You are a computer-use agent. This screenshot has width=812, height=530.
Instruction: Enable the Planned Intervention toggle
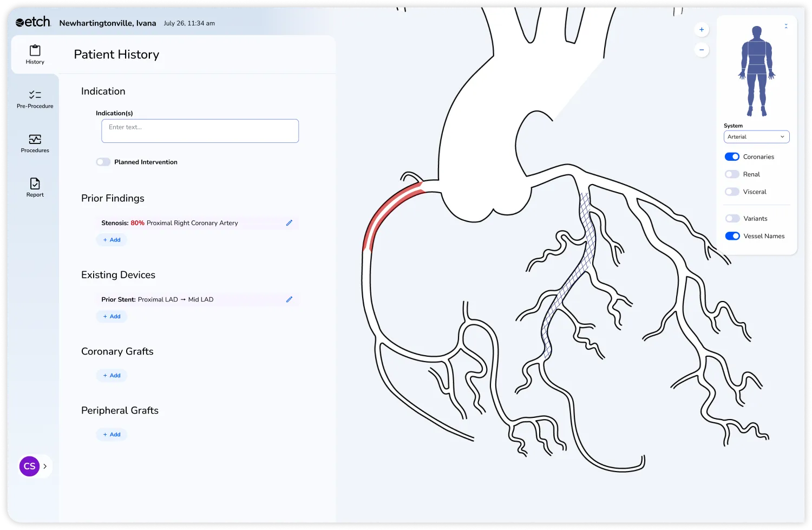tap(103, 161)
